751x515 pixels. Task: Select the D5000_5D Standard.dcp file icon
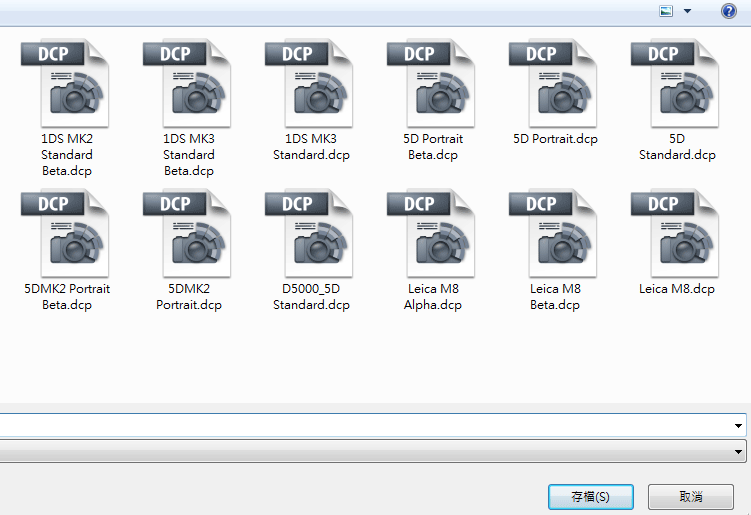click(310, 233)
